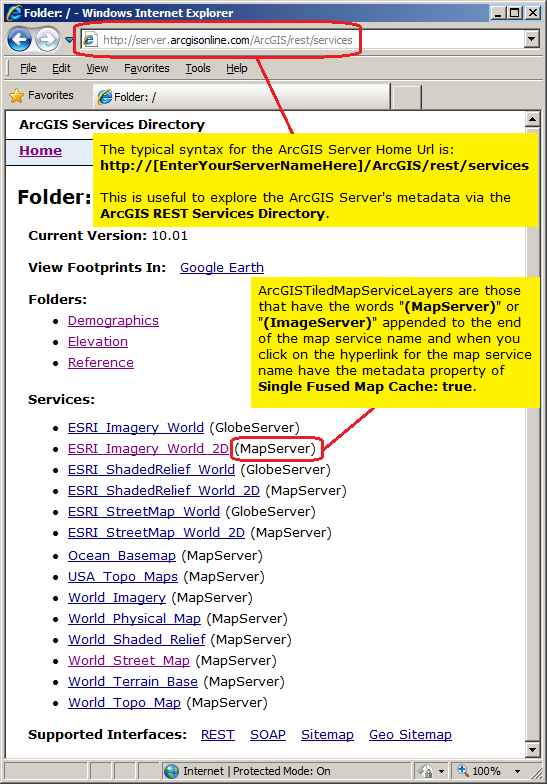Click the SOAP interface link
The height and width of the screenshot is (784, 547).
point(268,734)
